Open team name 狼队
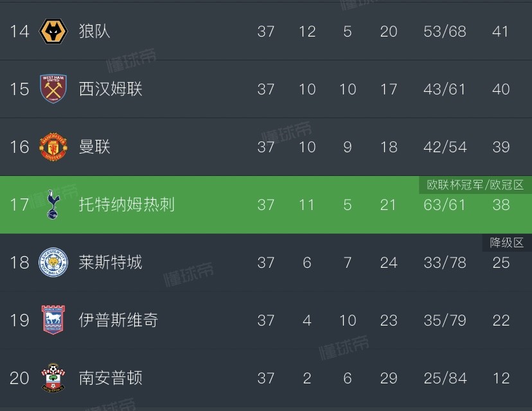The image size is (532, 411). coord(94,31)
